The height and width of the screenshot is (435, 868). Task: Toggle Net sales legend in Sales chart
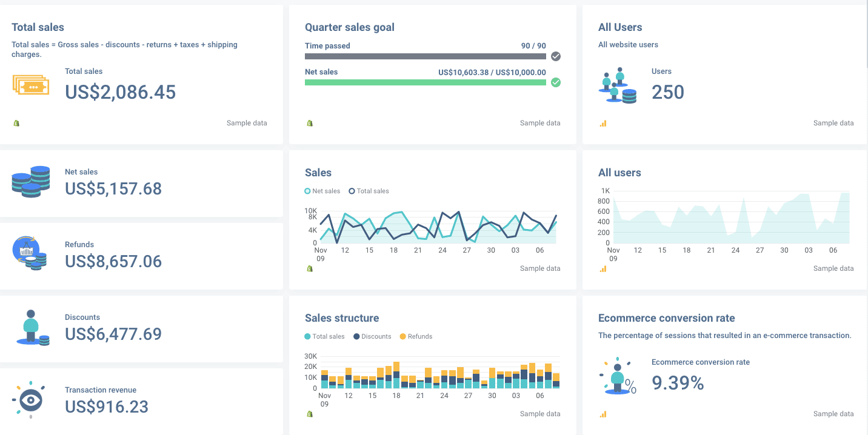coord(322,191)
